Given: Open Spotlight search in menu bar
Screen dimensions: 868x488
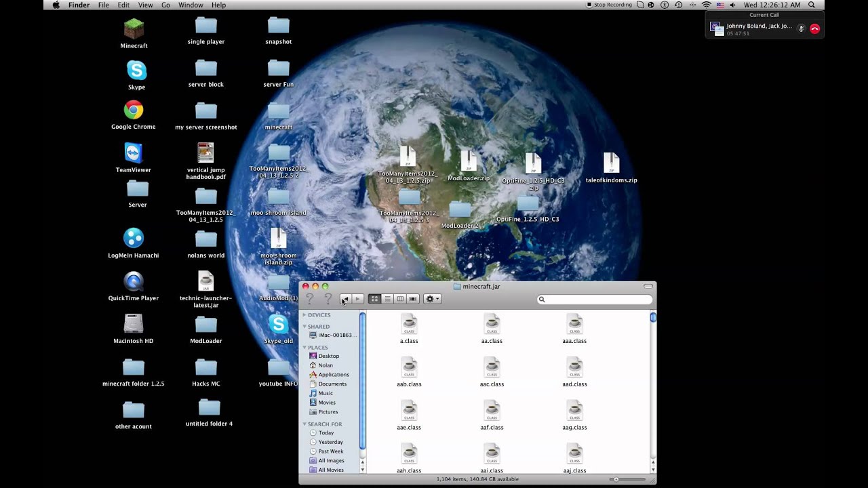Looking at the screenshot, I should (812, 5).
